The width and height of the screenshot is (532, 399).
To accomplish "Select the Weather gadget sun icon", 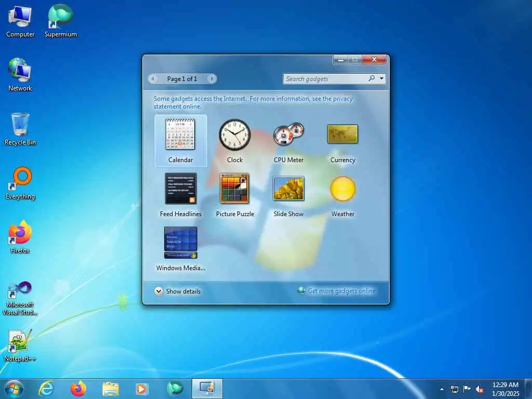I will pos(343,189).
